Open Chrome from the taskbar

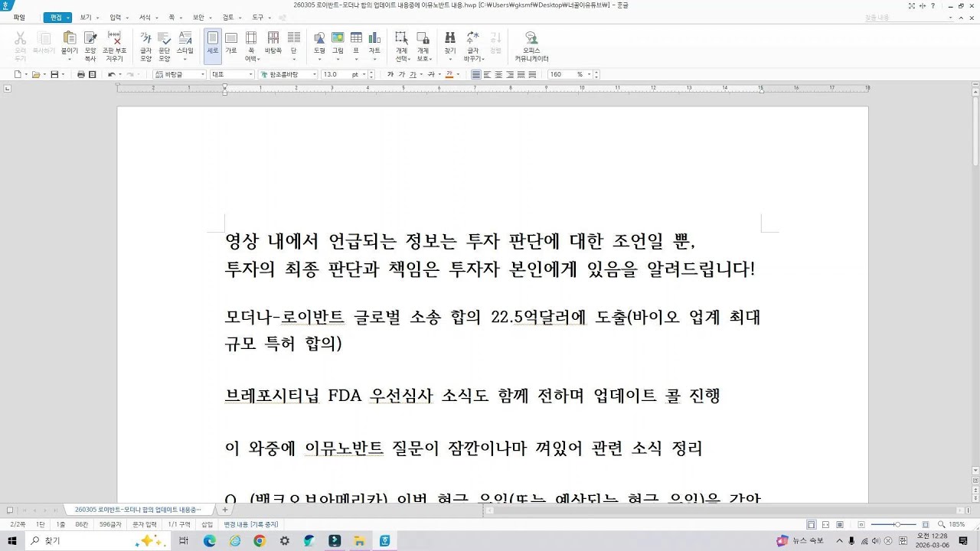point(260,541)
